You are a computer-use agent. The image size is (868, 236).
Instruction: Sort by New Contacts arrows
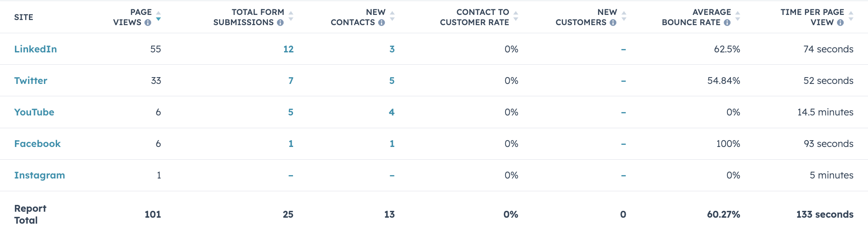point(392,16)
